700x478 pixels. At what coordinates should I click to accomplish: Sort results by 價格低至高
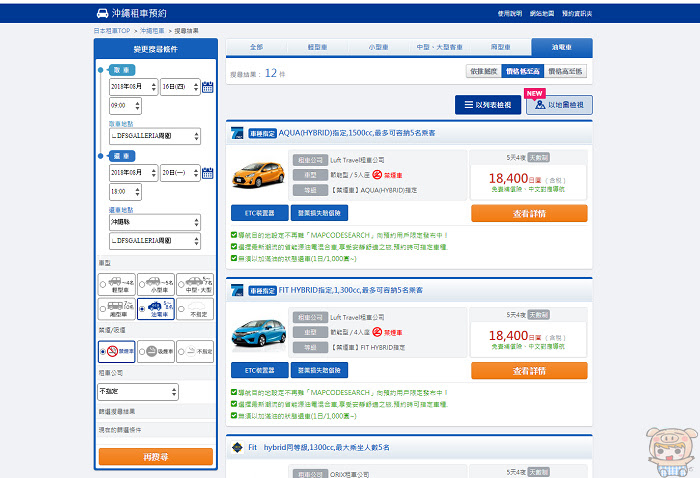[522, 71]
